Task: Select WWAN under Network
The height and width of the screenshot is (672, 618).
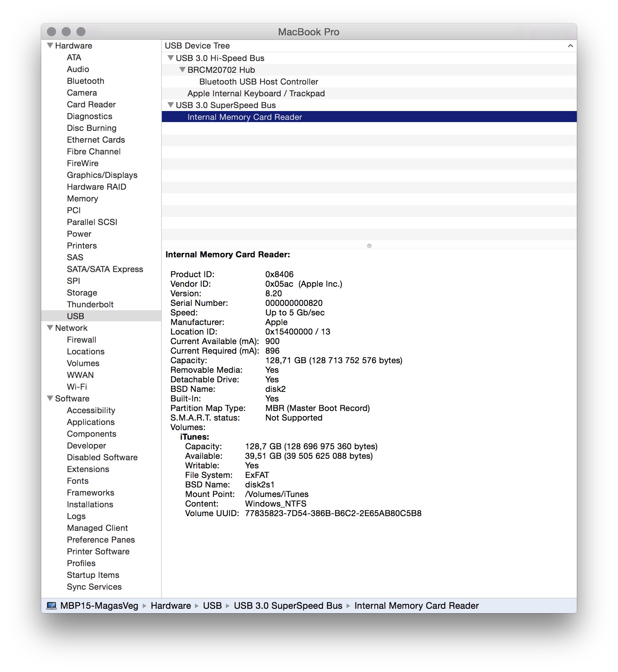Action: (x=80, y=375)
